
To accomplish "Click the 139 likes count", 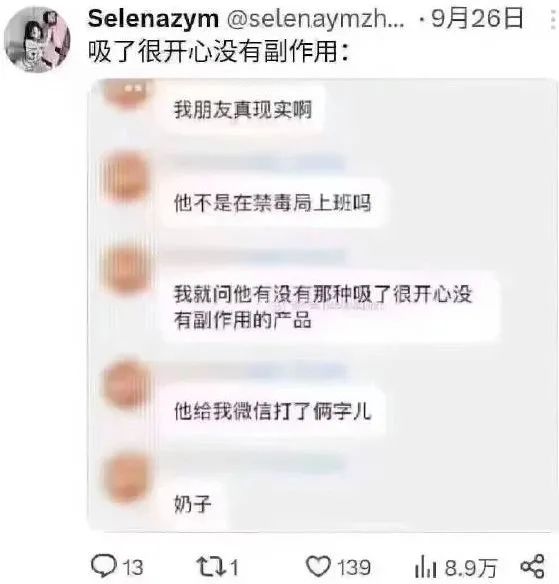I will click(x=354, y=567).
